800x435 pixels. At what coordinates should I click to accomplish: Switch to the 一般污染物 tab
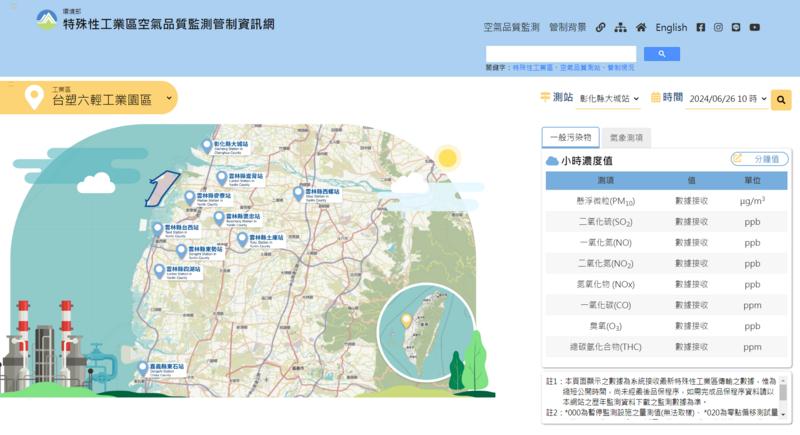(x=570, y=137)
